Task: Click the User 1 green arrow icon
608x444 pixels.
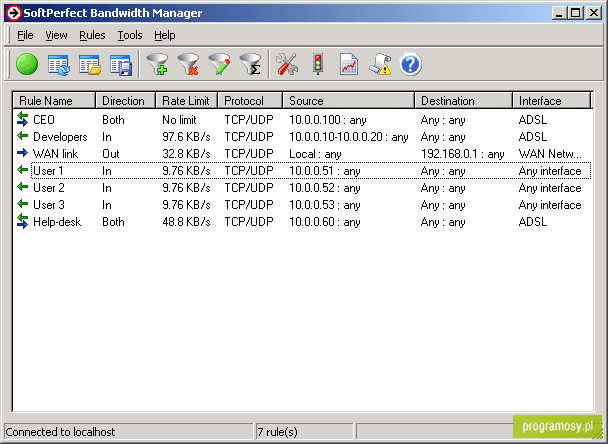Action: click(x=22, y=170)
